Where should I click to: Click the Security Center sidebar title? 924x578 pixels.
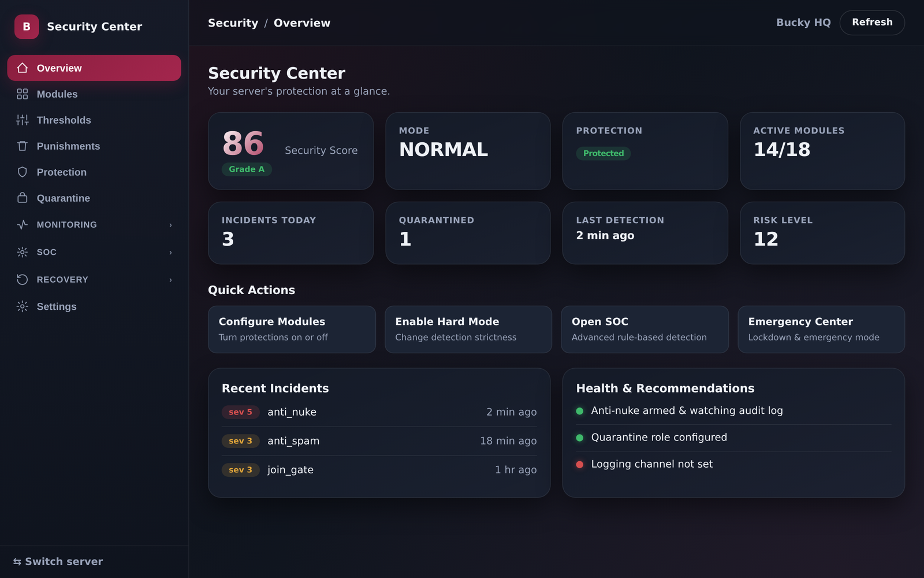tap(95, 27)
